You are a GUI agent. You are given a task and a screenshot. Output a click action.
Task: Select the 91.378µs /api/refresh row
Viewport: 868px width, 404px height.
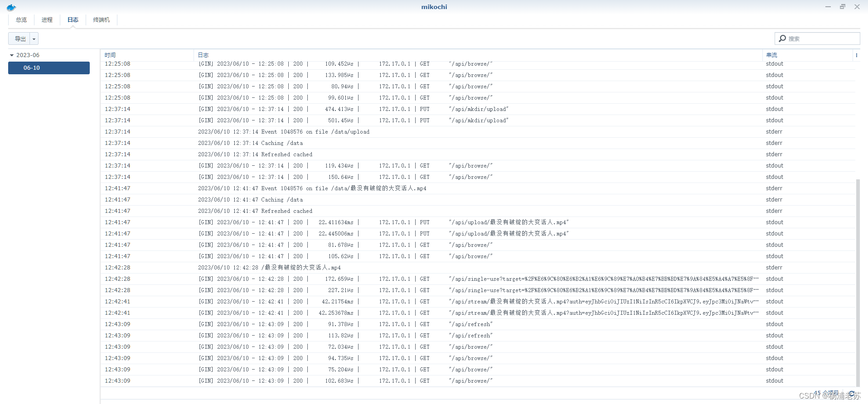478,324
